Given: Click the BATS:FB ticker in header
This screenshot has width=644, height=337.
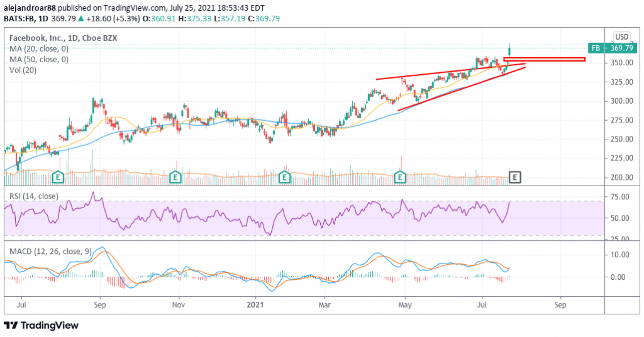Looking at the screenshot, I should tap(19, 18).
